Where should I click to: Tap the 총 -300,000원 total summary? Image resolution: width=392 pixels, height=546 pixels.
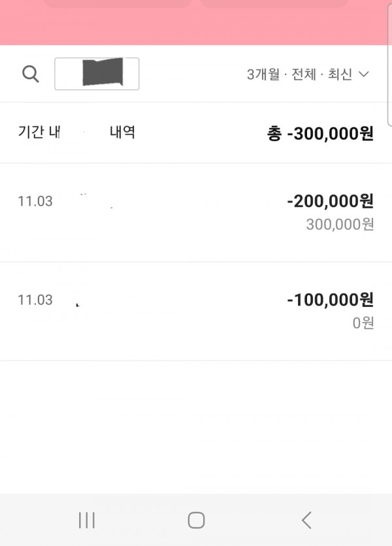(320, 133)
